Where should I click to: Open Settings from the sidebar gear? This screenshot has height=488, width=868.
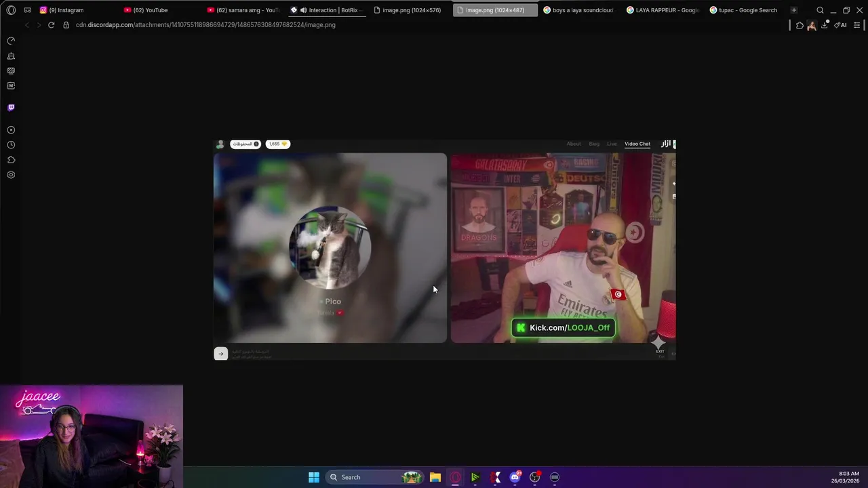pyautogui.click(x=11, y=175)
